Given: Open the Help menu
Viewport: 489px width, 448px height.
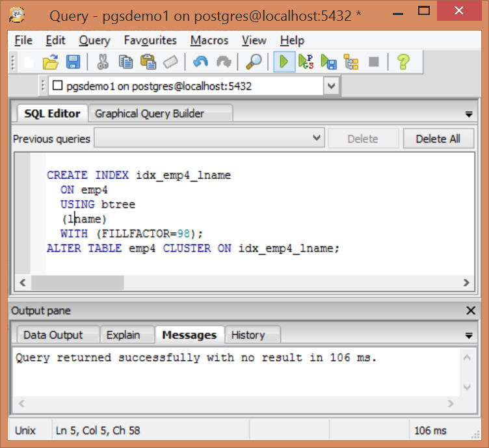Looking at the screenshot, I should (292, 40).
